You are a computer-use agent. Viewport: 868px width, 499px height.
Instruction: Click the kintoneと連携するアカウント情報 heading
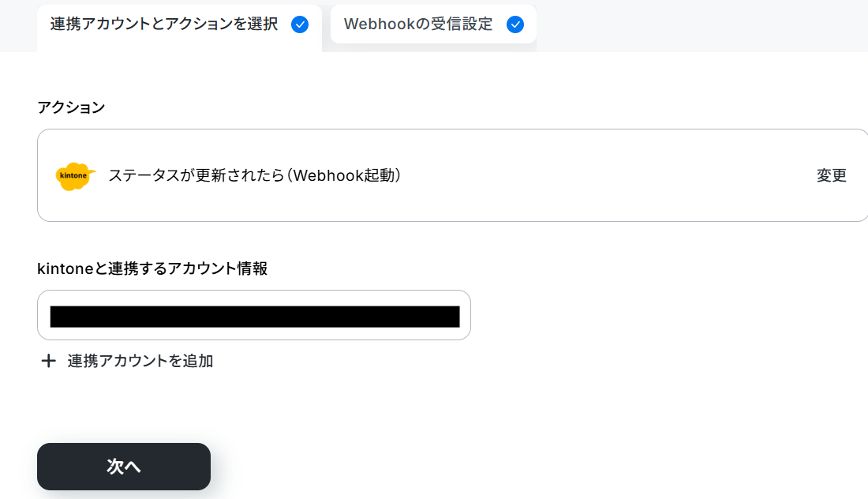click(152, 268)
